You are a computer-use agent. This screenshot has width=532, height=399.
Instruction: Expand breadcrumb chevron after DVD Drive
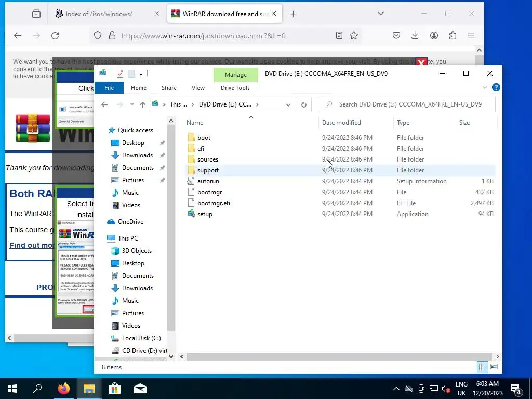258,104
